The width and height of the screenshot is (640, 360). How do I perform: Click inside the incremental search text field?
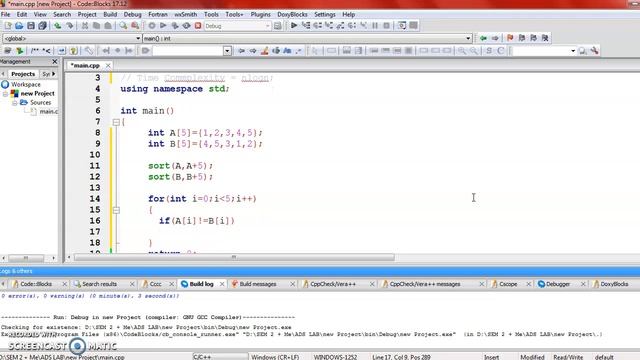point(188,51)
